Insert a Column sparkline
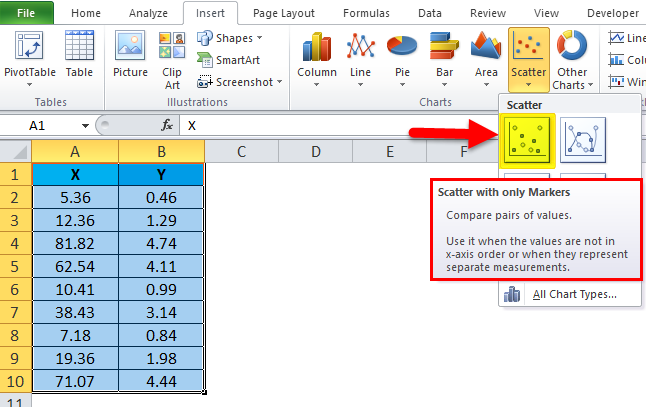This screenshot has height=407, width=646. pyautogui.click(x=626, y=60)
